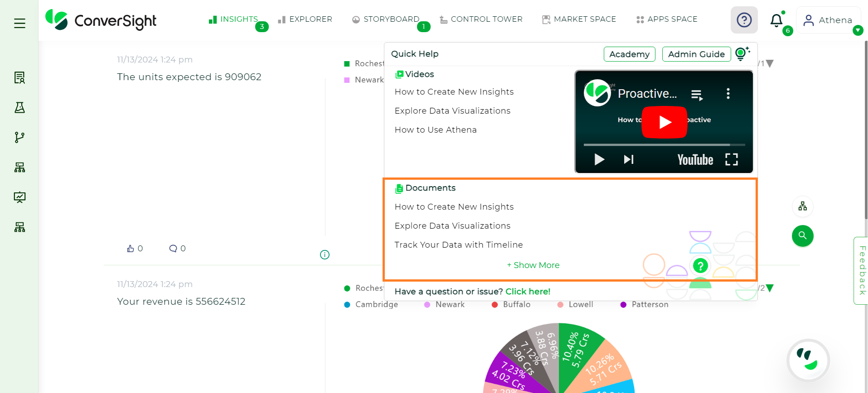Open the Market Space tab

click(x=579, y=19)
